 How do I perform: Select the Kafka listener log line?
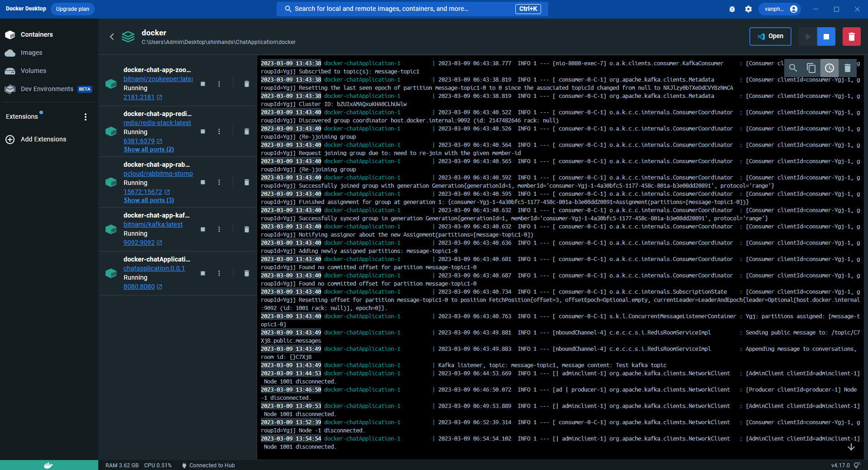pos(464,365)
